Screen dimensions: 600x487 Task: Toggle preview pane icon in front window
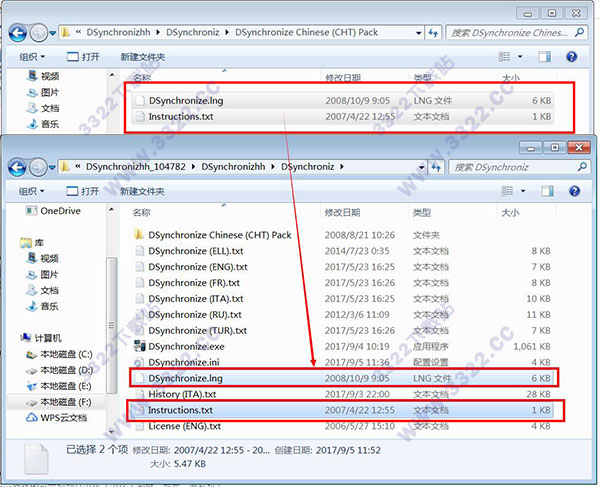(x=547, y=191)
